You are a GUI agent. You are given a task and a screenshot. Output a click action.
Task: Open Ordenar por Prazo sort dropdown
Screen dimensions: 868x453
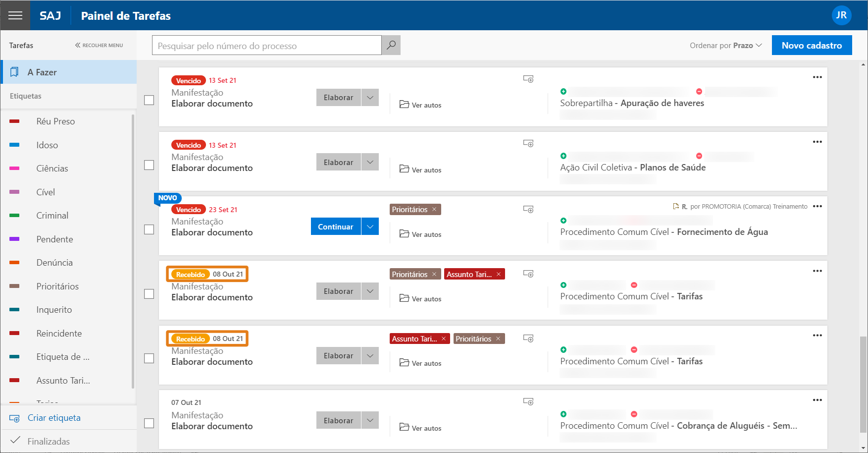725,46
